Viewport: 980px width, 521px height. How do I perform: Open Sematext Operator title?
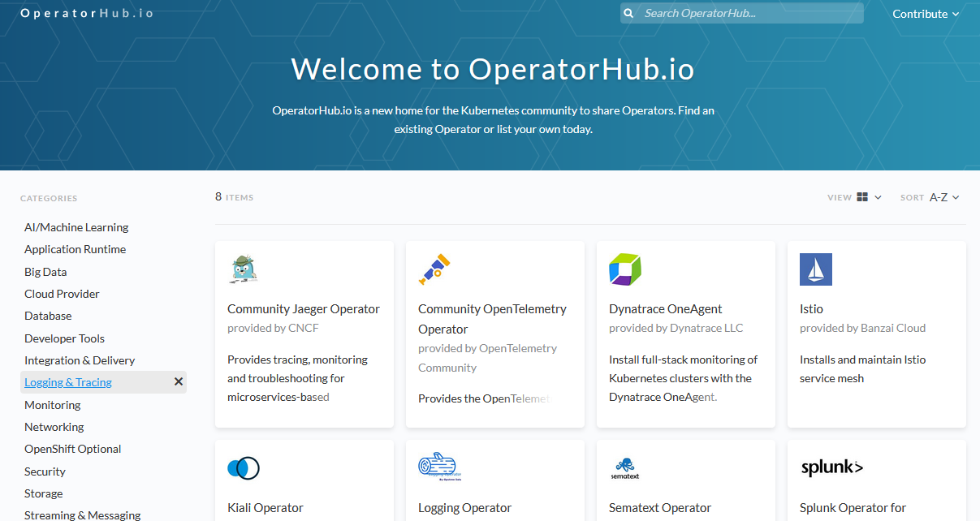click(x=660, y=508)
